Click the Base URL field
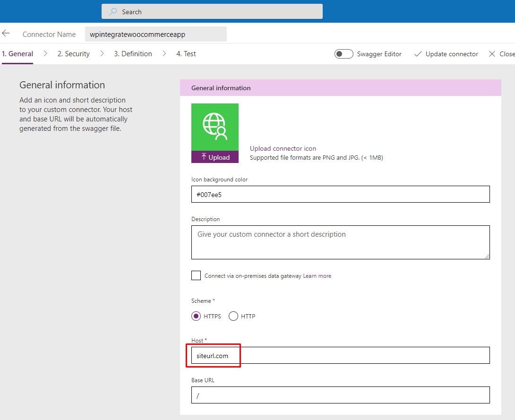Screen dimensions: 515x420 pyautogui.click(x=340, y=395)
